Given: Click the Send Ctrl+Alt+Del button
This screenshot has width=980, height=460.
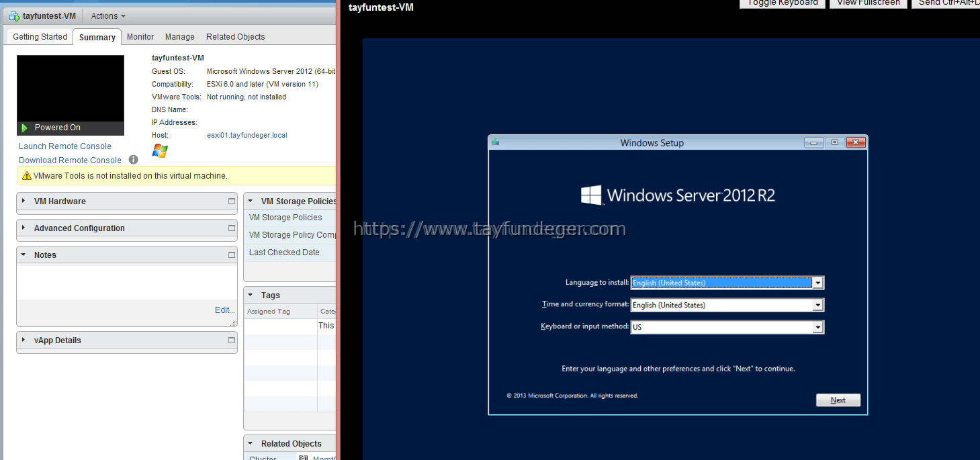Looking at the screenshot, I should pyautogui.click(x=946, y=3).
